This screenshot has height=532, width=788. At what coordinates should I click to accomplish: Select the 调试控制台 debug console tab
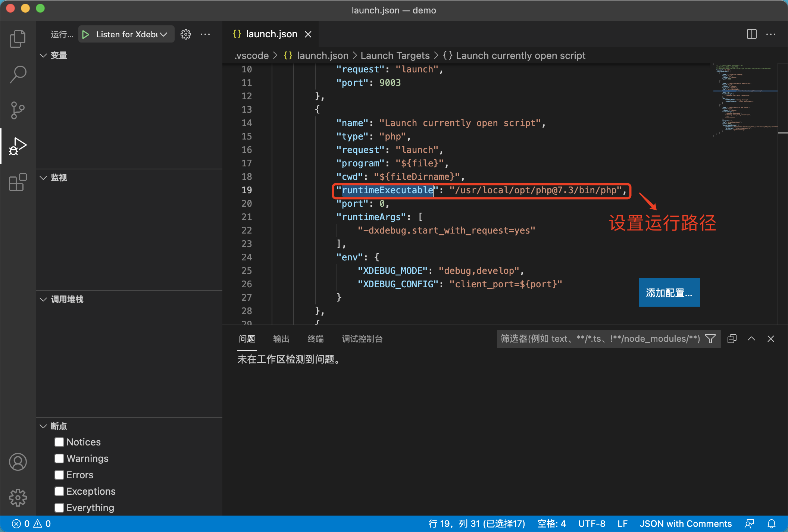pos(362,339)
